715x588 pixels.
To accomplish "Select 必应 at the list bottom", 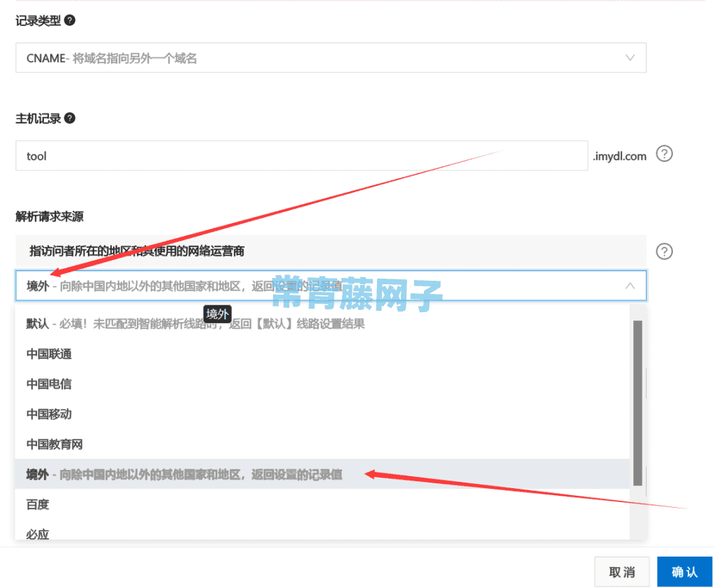I will (36, 533).
